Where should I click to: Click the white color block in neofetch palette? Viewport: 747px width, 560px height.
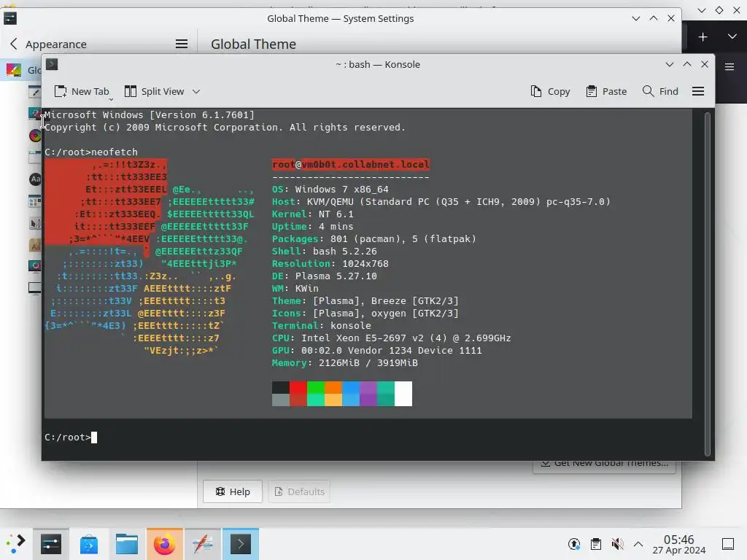coord(403,394)
